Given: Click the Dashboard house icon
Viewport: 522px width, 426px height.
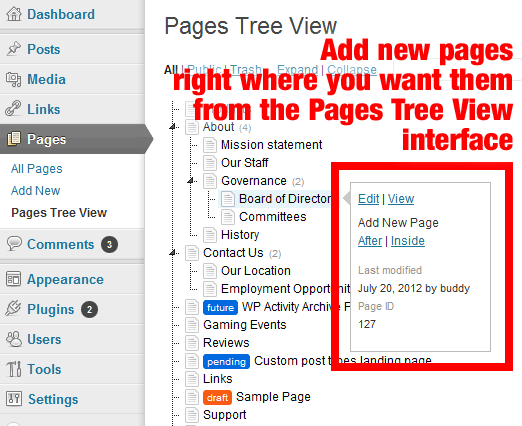Looking at the screenshot, I should [14, 14].
